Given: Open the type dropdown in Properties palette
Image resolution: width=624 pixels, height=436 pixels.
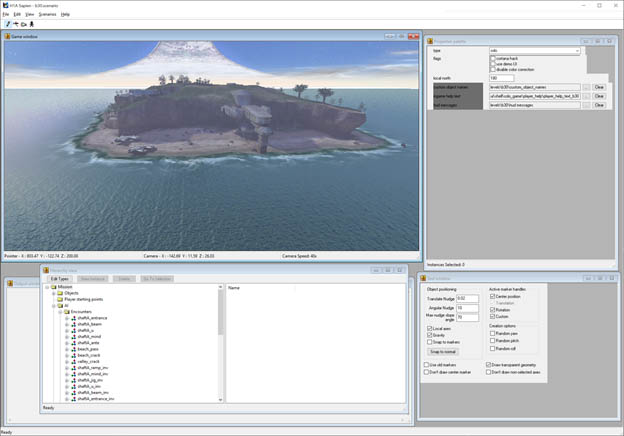Looking at the screenshot, I should 534,51.
